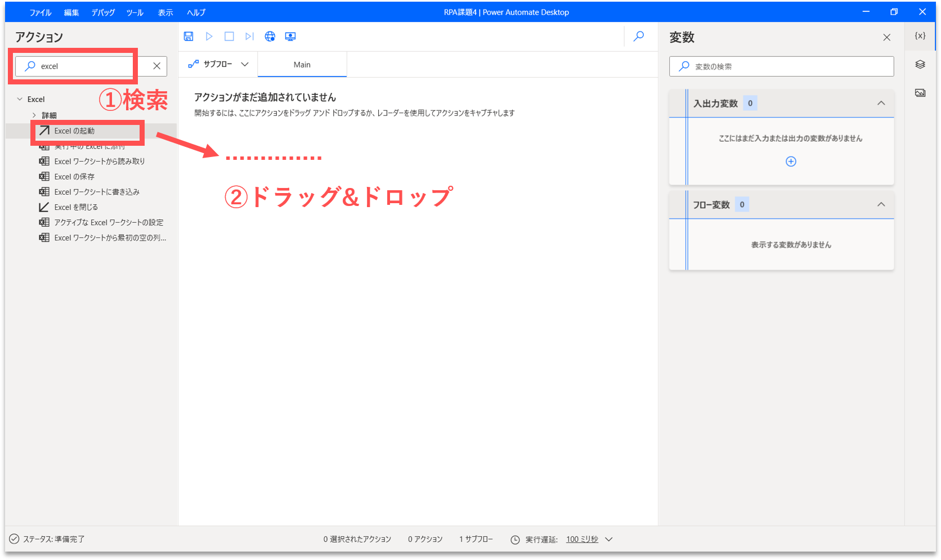Open the web recorder globe icon
941x560 pixels.
[270, 37]
